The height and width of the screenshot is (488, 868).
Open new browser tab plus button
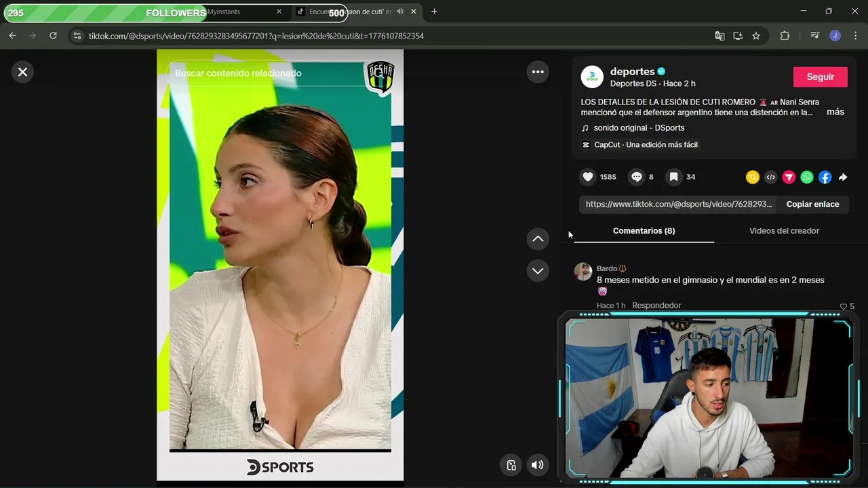click(x=434, y=12)
